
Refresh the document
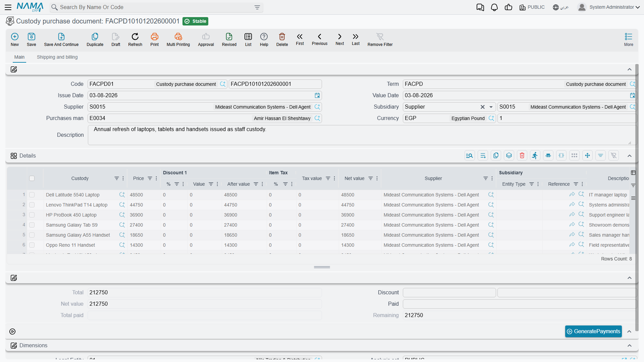coord(135,40)
